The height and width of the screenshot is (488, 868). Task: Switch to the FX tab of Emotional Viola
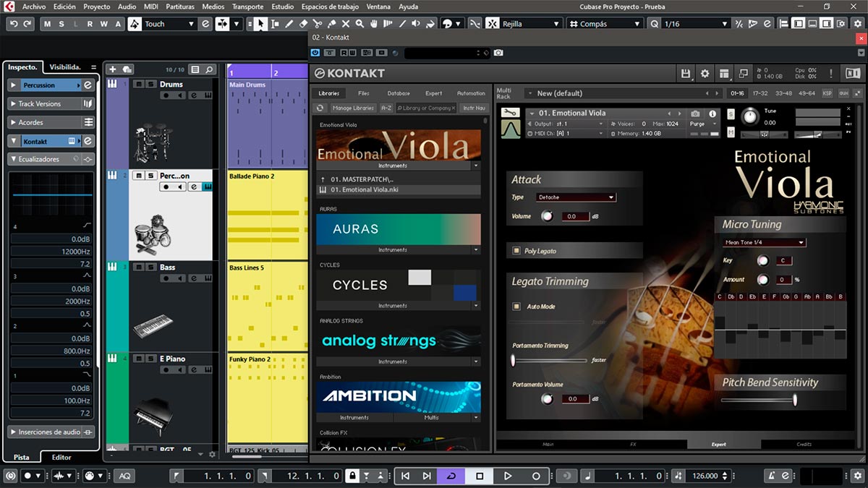pos(633,445)
